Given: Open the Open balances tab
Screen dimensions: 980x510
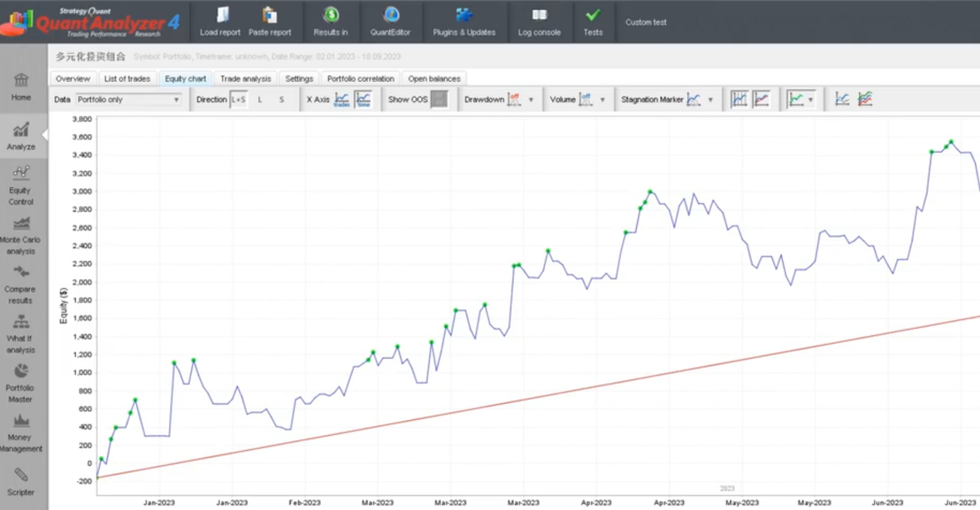Looking at the screenshot, I should tap(434, 78).
